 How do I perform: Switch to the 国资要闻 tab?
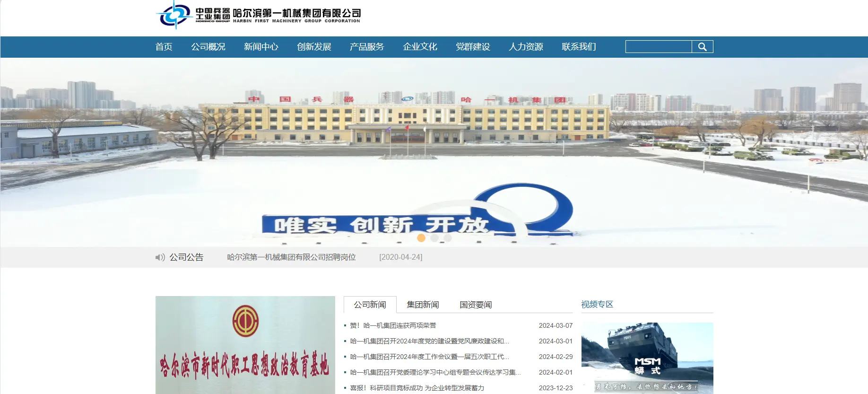point(476,305)
